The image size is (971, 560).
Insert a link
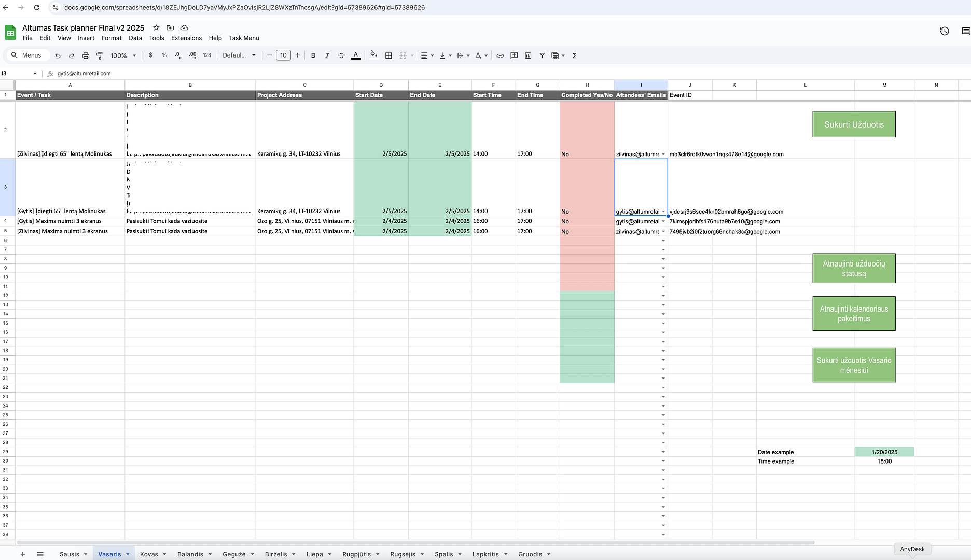500,55
